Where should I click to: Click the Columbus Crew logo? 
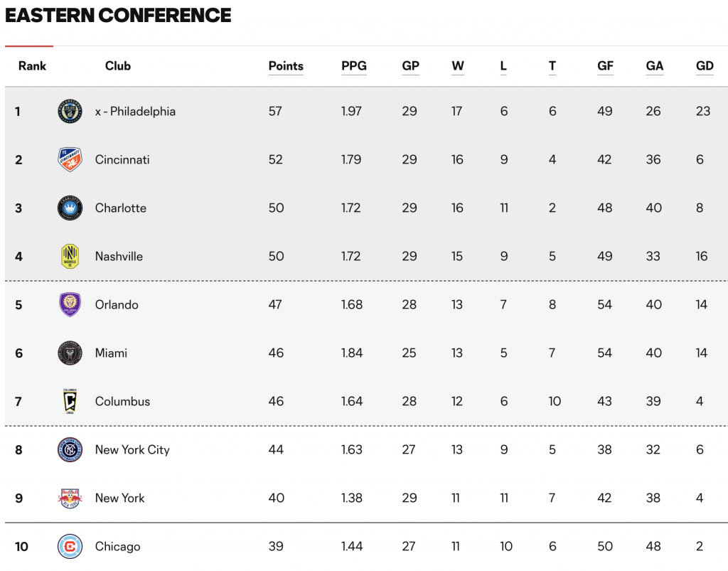pos(70,401)
